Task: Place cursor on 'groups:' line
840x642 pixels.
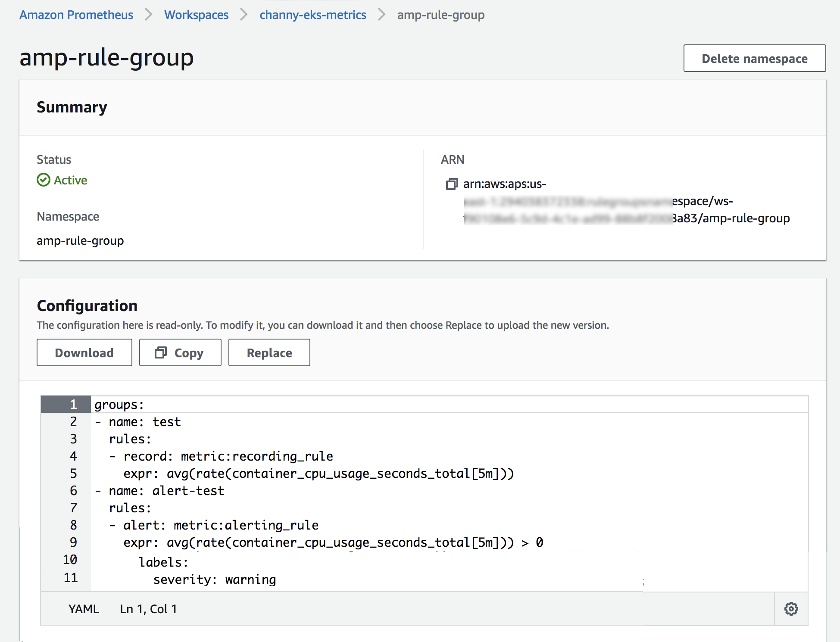Action: (119, 405)
